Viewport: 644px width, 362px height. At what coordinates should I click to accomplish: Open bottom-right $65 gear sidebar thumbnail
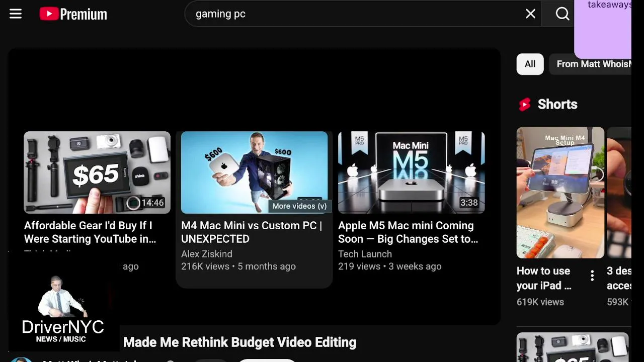pyautogui.click(x=573, y=347)
